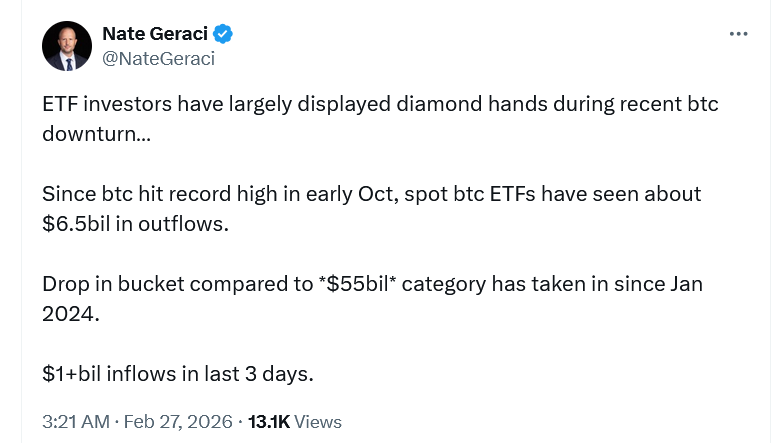Click the '$1+bil inflows in last 3 days' line

tap(178, 373)
